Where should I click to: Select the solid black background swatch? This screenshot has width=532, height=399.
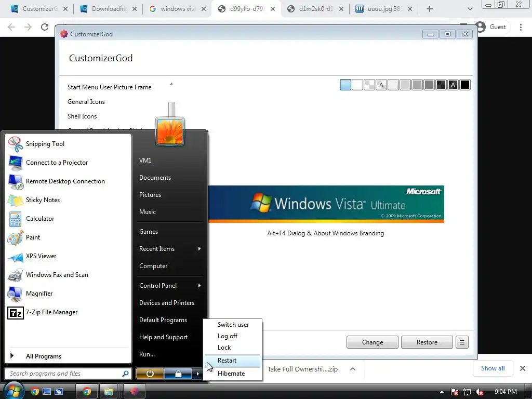click(465, 85)
